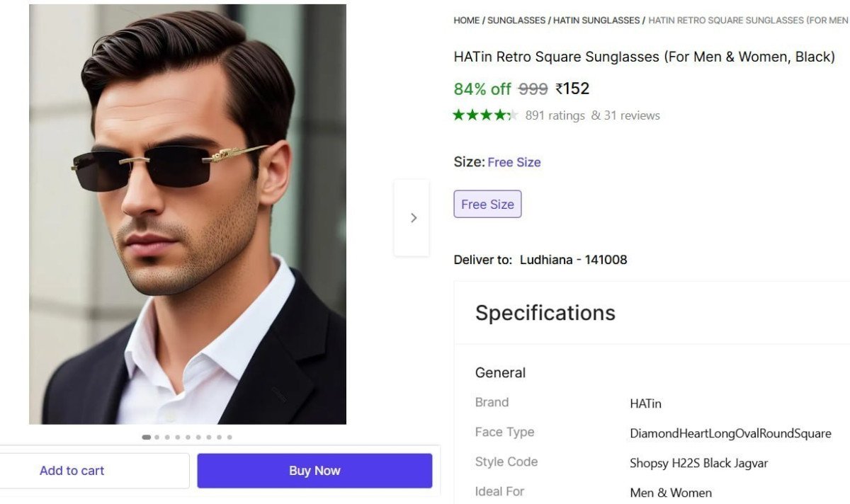Viewport: 850px width, 504px height.
Task: Select the HATin brand name in specifications
Action: pos(645,403)
